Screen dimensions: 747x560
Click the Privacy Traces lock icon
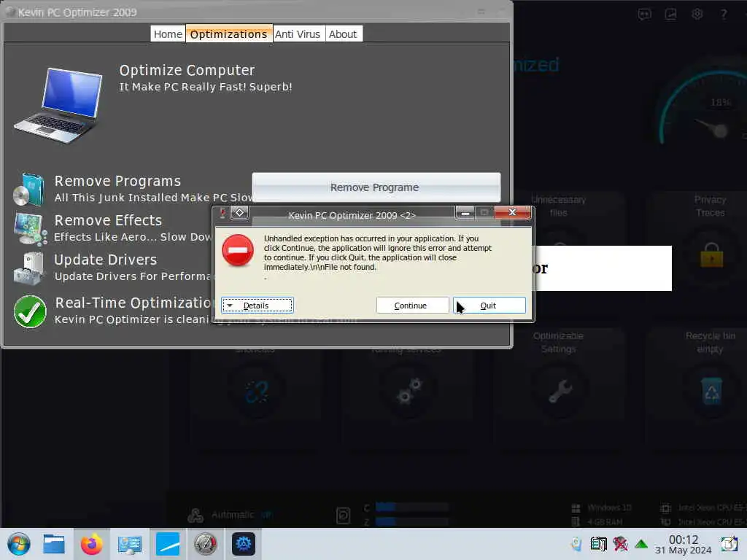pos(711,255)
